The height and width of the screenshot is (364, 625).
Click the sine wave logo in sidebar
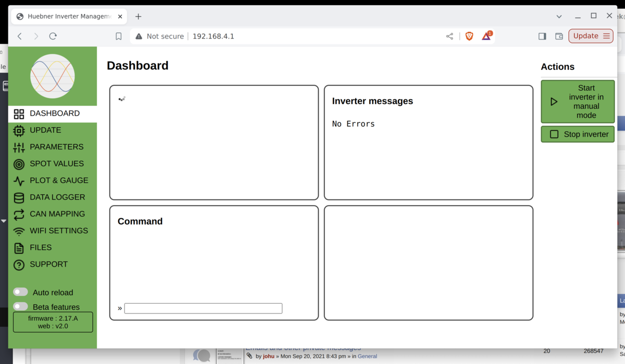[53, 76]
